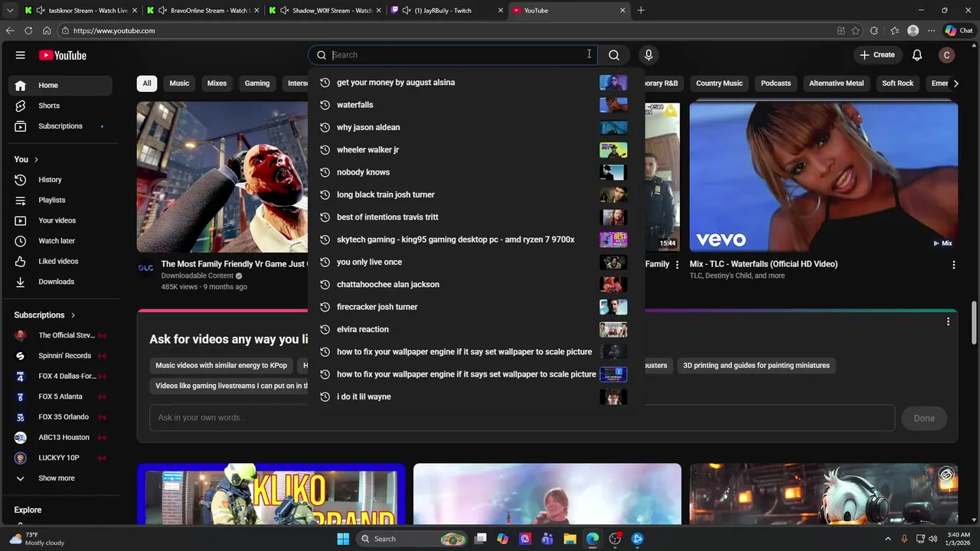Choose 'firecracker josh turner' suggestion
The image size is (980, 551).
475,307
